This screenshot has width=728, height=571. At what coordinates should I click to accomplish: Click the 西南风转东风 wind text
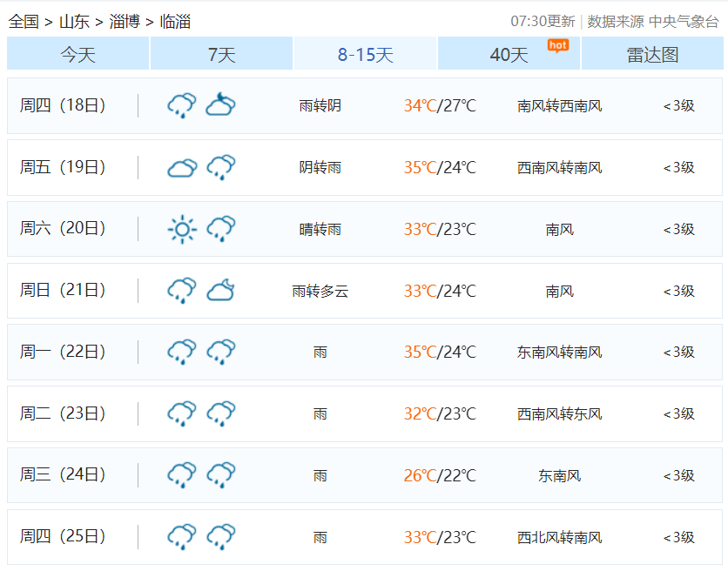pyautogui.click(x=559, y=414)
